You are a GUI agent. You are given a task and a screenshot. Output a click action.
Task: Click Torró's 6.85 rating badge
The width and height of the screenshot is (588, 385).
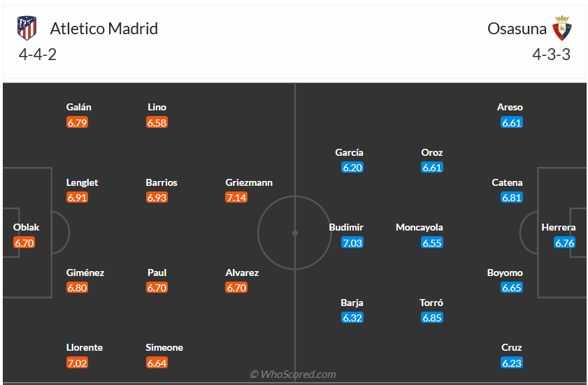click(432, 318)
